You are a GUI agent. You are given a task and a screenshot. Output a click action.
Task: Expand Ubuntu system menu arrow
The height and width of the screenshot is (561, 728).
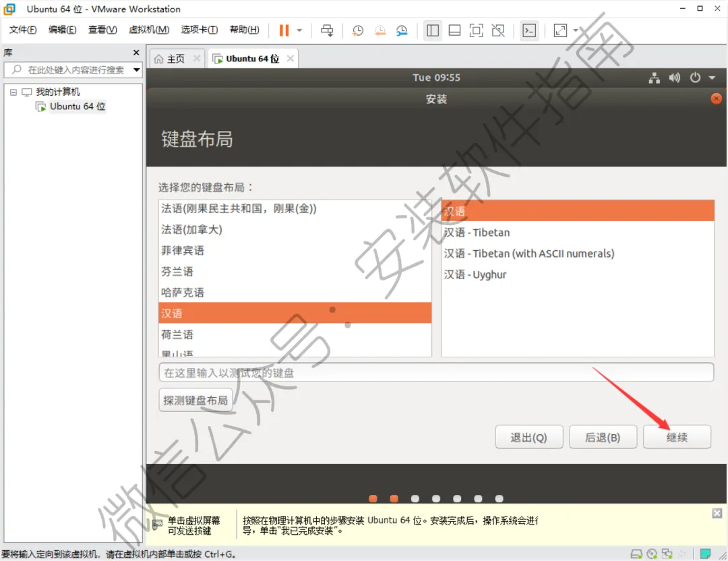click(712, 78)
